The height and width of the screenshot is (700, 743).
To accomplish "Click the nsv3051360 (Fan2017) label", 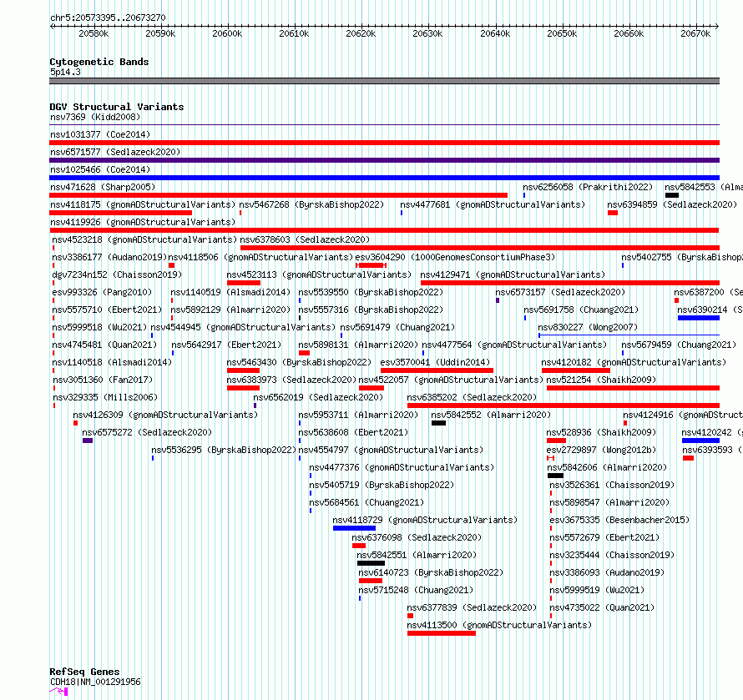I will (x=103, y=380).
